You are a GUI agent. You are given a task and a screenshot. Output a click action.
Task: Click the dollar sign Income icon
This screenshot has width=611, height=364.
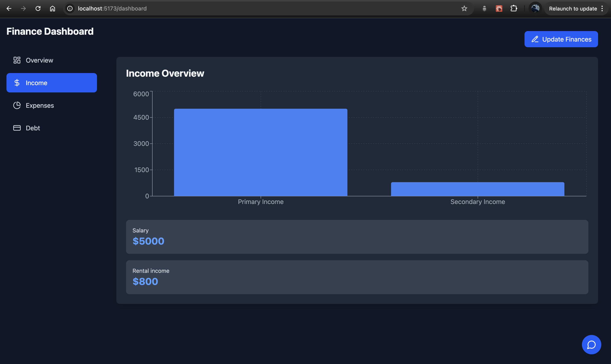click(x=17, y=83)
